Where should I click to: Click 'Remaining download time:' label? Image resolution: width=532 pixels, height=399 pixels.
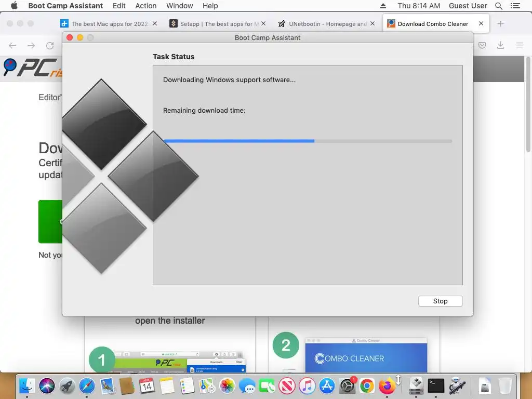pyautogui.click(x=204, y=110)
